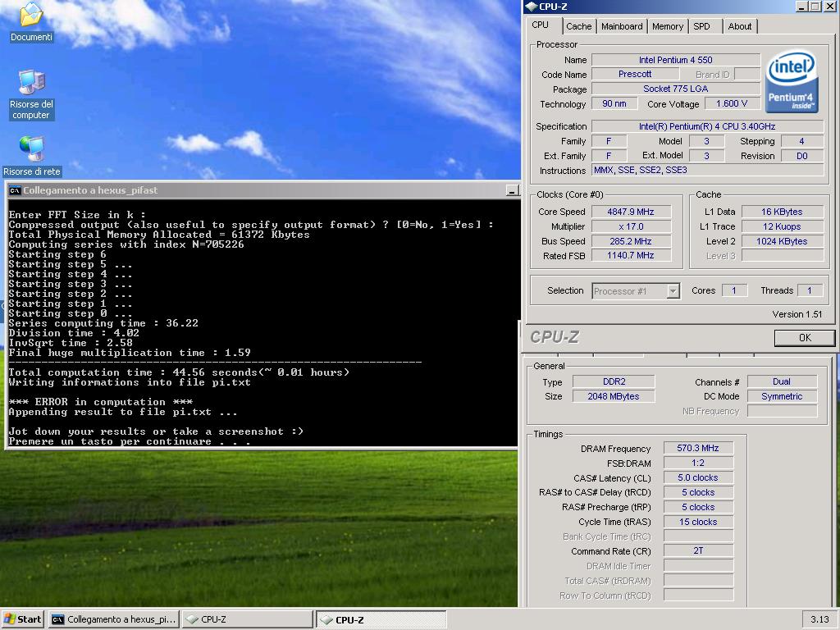Activate Collegamento a hexus_pi taskbar button
Viewport: 840px width, 630px height.
pos(113,619)
